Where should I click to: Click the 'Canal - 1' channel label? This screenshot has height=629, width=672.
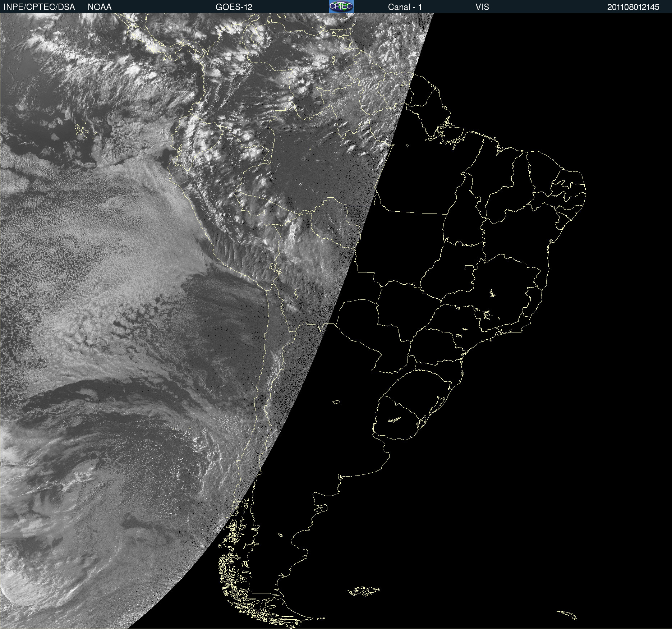coord(405,7)
